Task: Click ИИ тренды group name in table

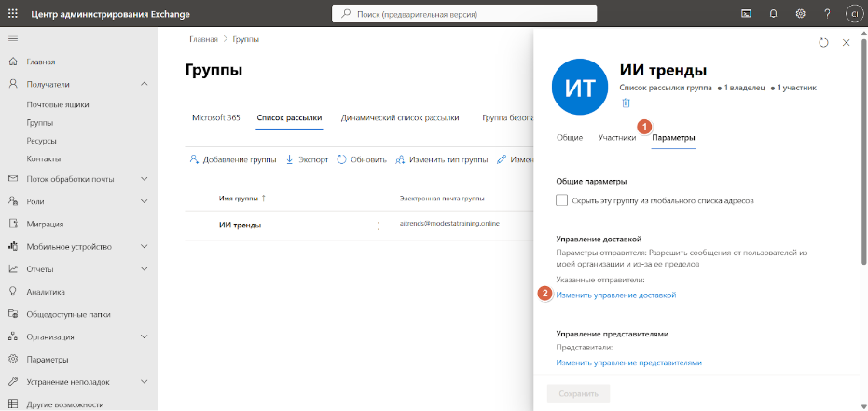Action: point(241,226)
